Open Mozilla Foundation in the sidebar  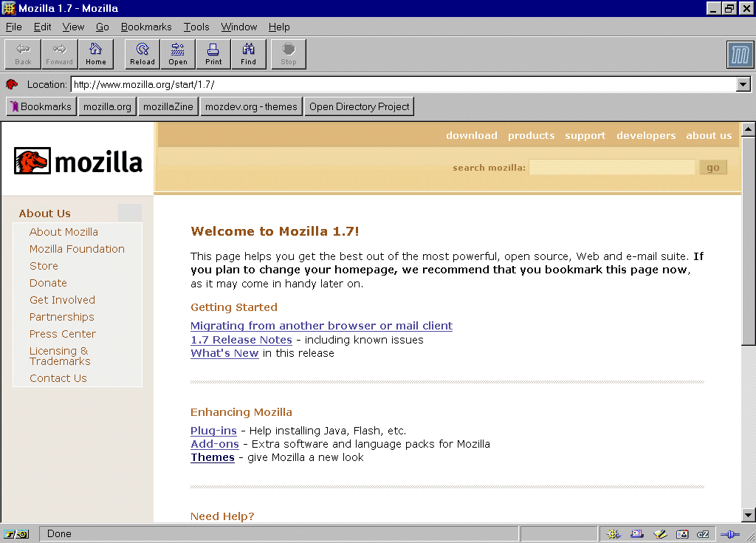coord(77,249)
